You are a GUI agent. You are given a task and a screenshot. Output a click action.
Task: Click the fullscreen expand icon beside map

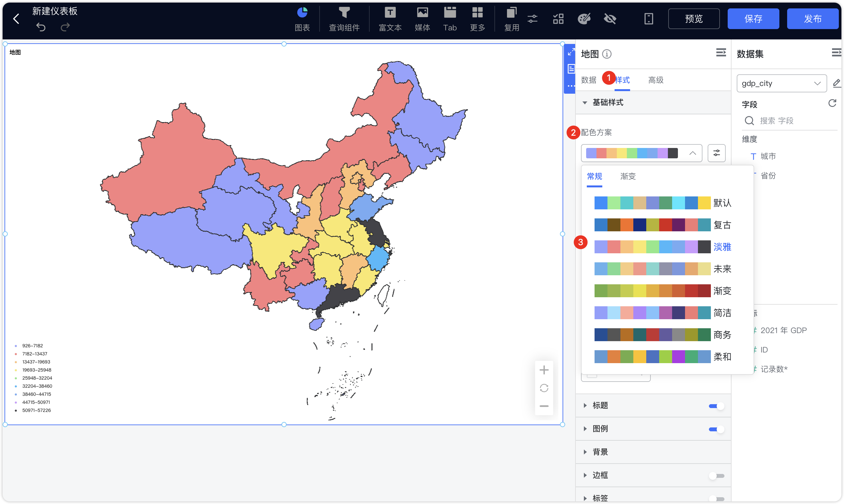(571, 52)
